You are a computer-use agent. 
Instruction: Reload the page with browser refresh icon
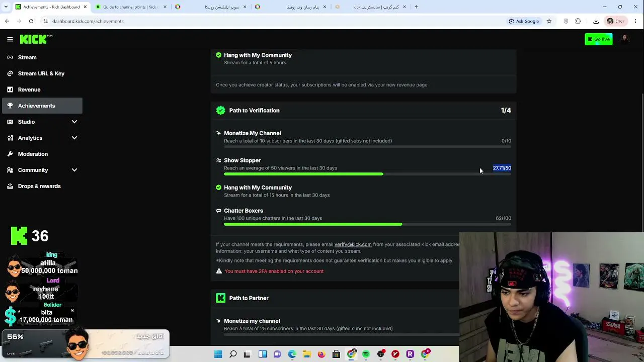tap(31, 21)
